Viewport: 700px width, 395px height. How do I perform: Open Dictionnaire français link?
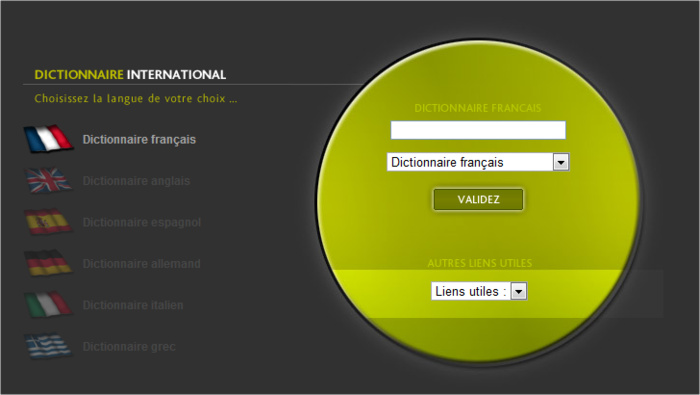[x=139, y=140]
